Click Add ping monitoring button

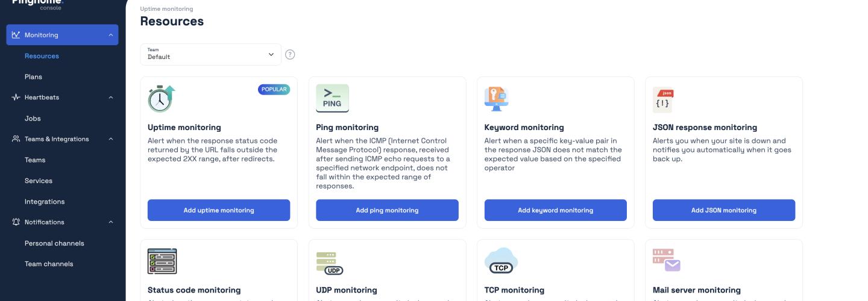[387, 210]
